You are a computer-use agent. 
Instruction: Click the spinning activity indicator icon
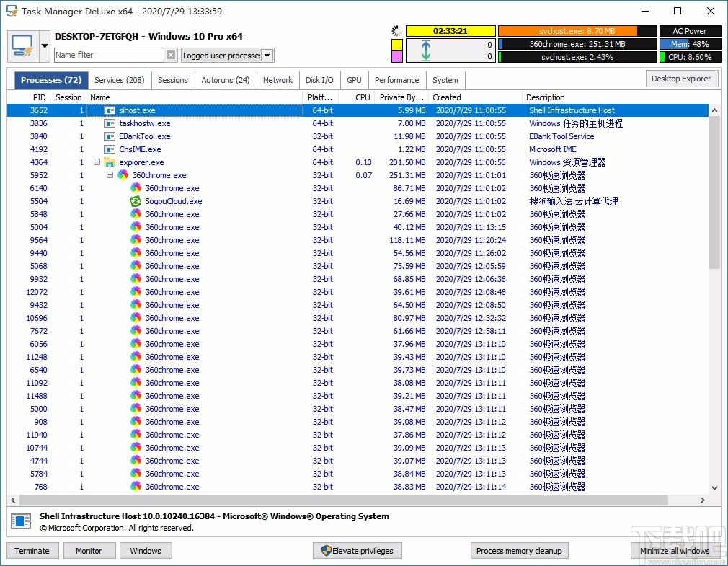coord(396,31)
